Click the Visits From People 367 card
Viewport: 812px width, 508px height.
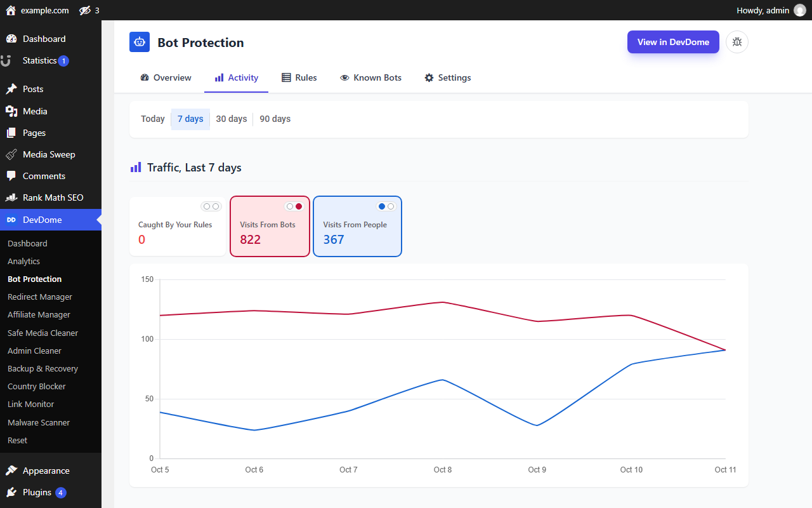357,226
